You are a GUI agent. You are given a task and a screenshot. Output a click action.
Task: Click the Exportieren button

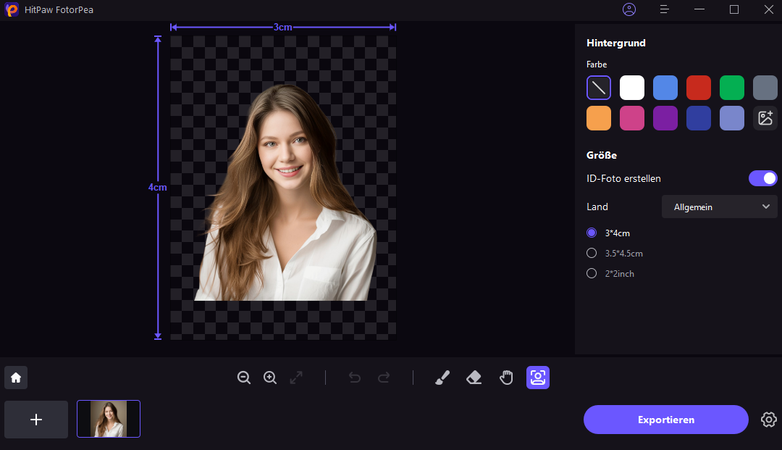point(665,419)
